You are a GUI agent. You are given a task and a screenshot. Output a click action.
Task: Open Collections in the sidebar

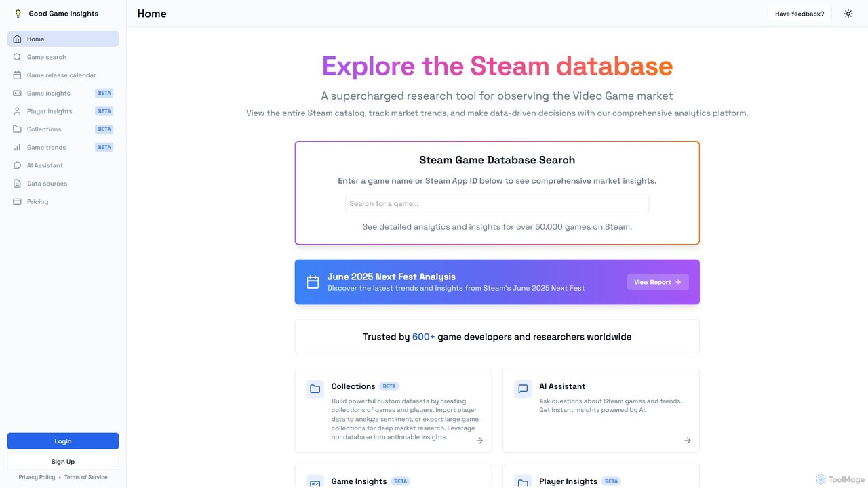pos(63,129)
